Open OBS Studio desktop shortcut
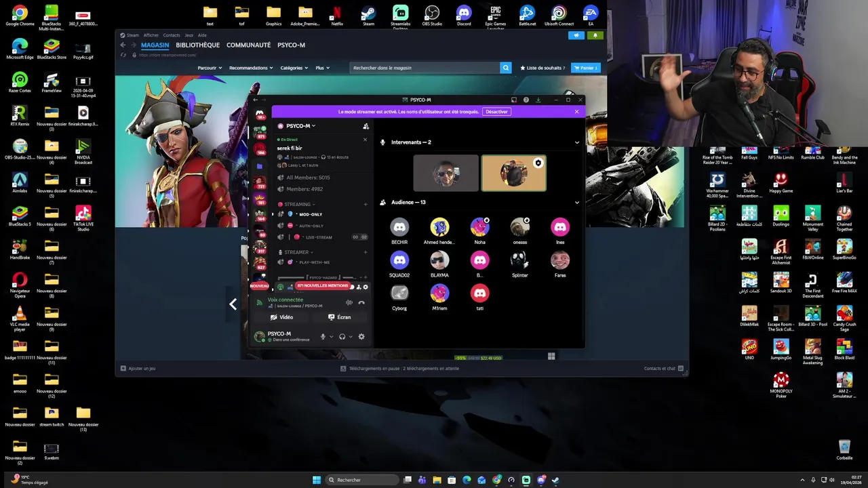This screenshot has width=868, height=488. pos(432,16)
